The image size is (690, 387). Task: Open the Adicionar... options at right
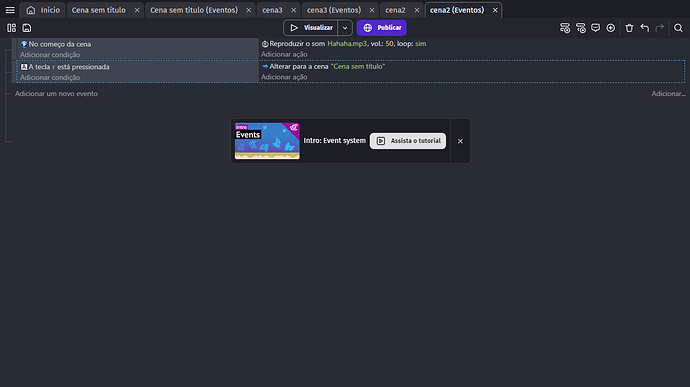668,93
